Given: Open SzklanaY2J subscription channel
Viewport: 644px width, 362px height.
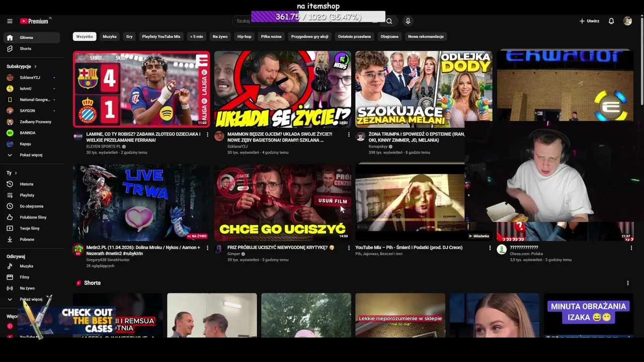Looking at the screenshot, I should (32, 77).
